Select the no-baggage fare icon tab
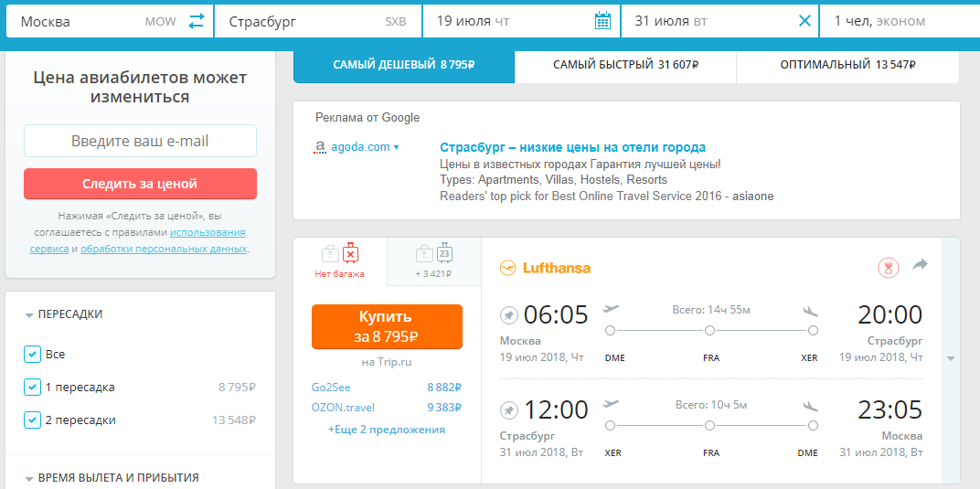Image resolution: width=980 pixels, height=489 pixels. point(341,261)
